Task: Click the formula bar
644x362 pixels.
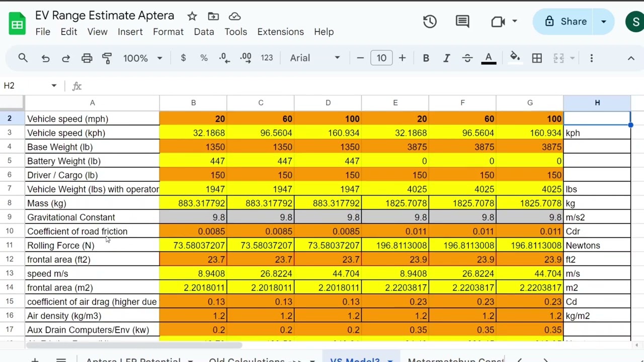Action: [x=362, y=85]
